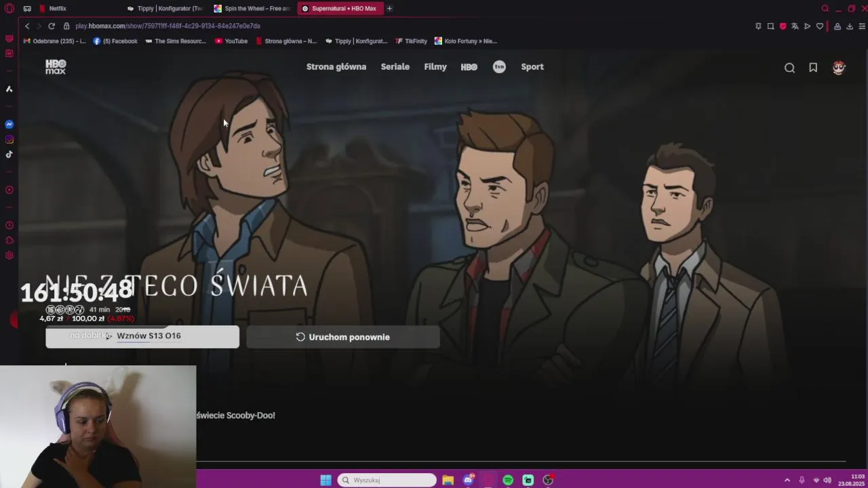Image resolution: width=868 pixels, height=488 pixels.
Task: Go to Strona główna
Action: [336, 66]
